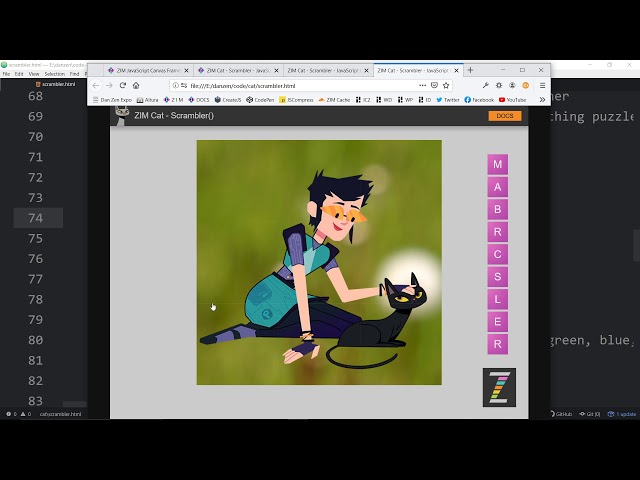Click the Pocket save icon
640x480 pixels.
pyautogui.click(x=434, y=85)
